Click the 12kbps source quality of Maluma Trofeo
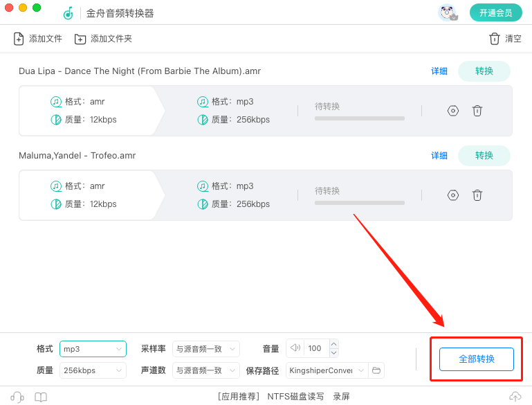 point(103,204)
